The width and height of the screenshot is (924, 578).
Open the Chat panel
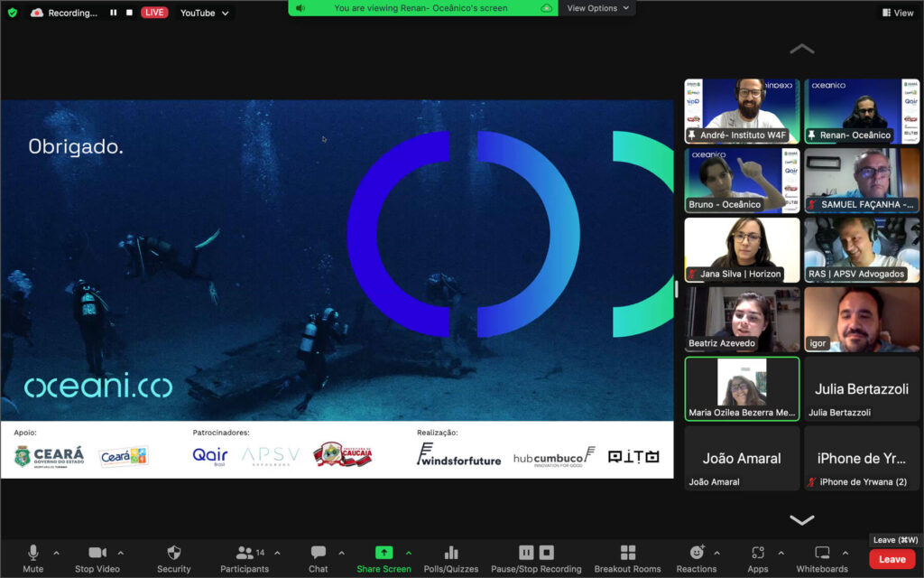point(318,557)
